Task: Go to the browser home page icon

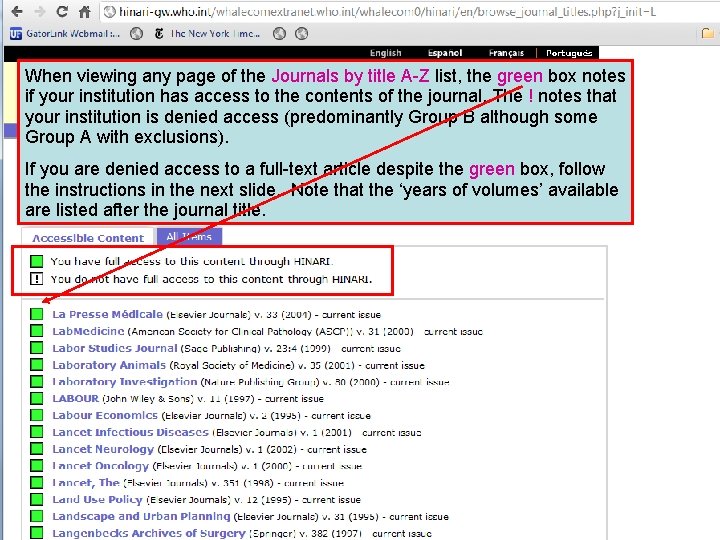Action: [84, 11]
